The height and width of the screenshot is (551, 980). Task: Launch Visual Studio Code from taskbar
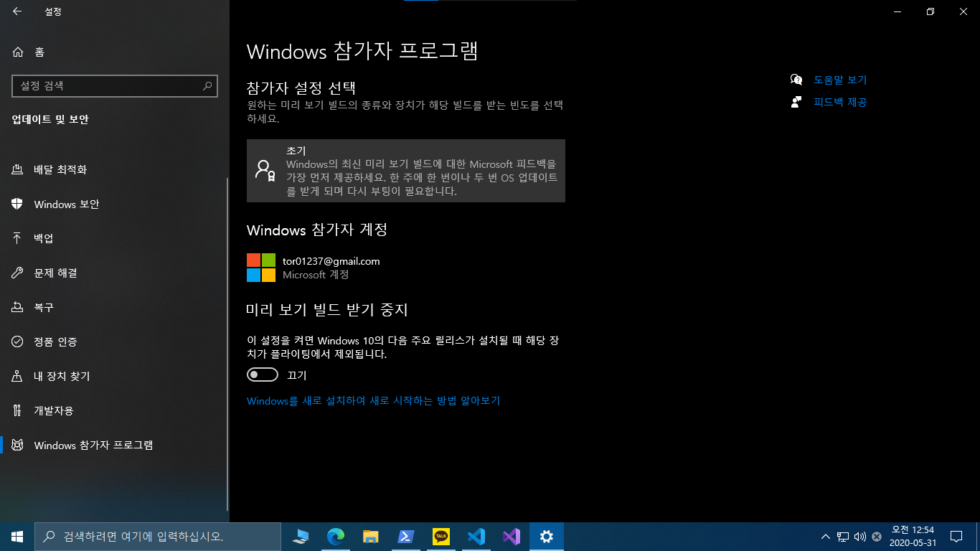coord(476,537)
